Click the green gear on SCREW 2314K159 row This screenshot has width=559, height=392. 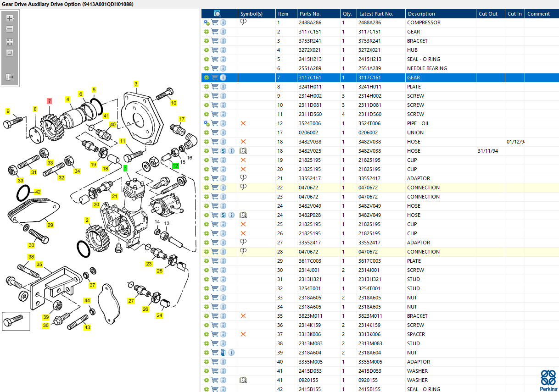tap(207, 325)
